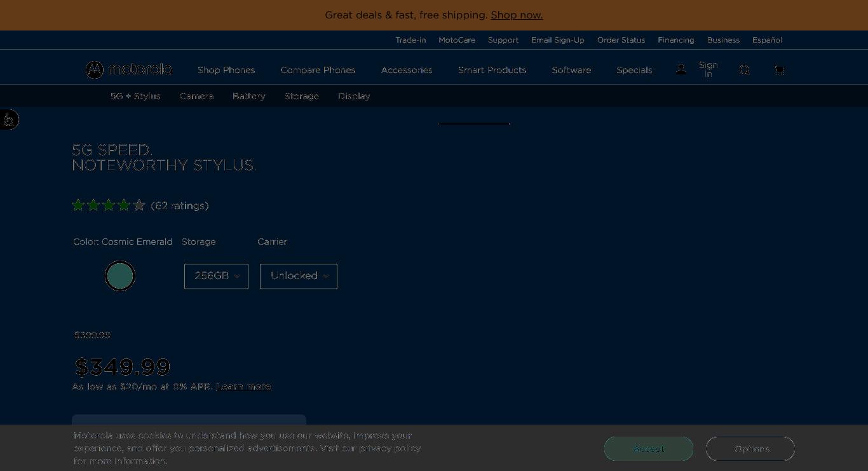Screen dimensions: 868x471
Task: Click the $349.99 price text
Action: tap(122, 367)
